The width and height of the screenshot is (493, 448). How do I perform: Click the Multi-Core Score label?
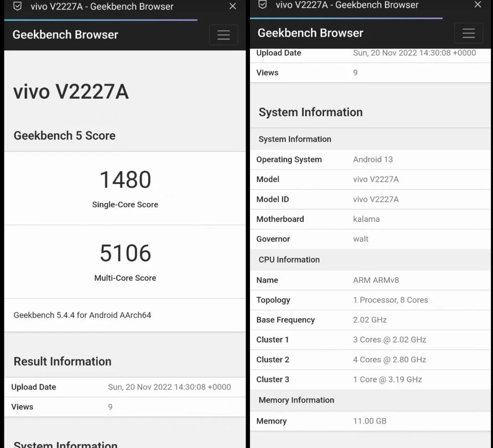click(125, 278)
